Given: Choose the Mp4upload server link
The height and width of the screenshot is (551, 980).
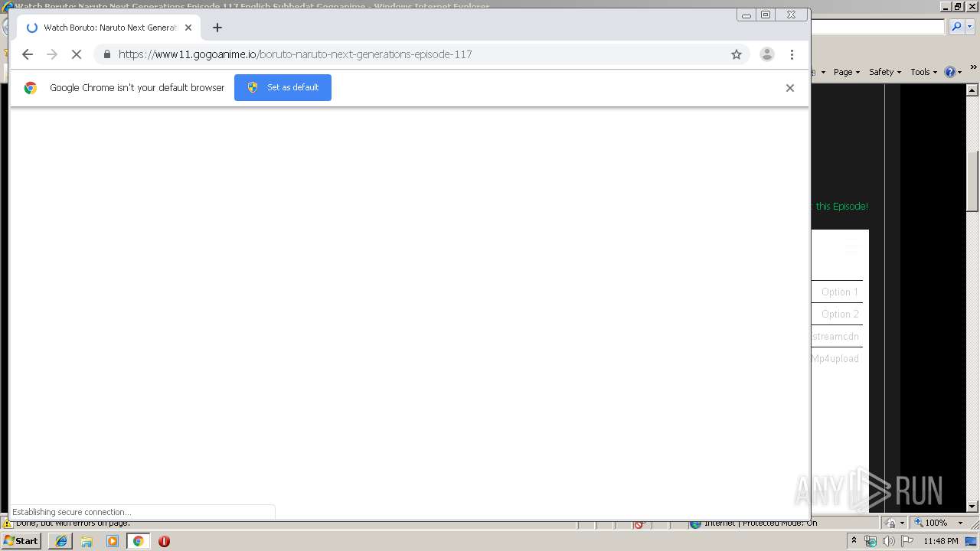Looking at the screenshot, I should click(835, 358).
